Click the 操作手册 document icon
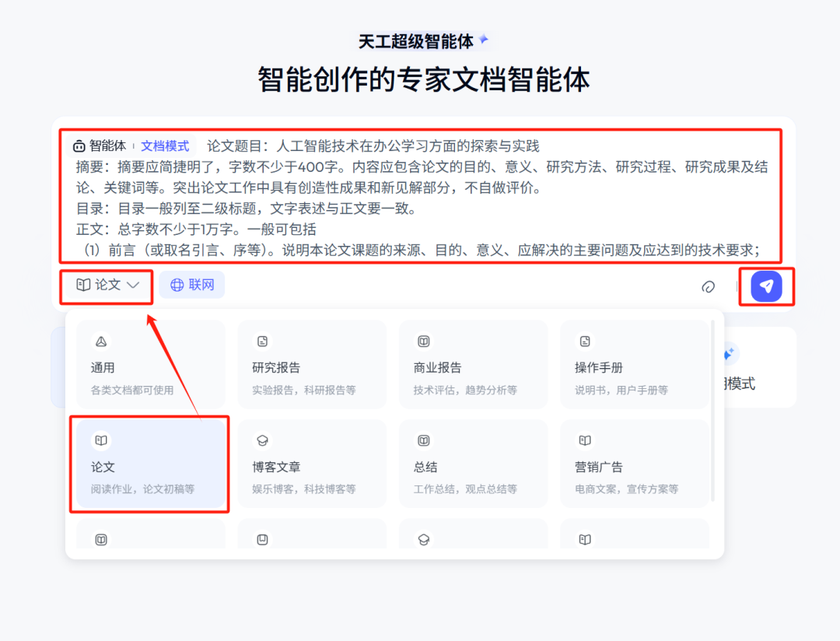 pyautogui.click(x=586, y=340)
